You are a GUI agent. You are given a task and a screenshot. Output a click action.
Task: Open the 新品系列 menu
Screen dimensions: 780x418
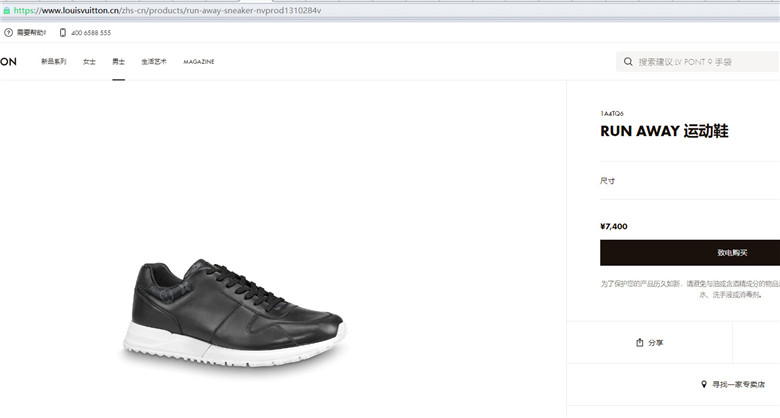click(54, 62)
